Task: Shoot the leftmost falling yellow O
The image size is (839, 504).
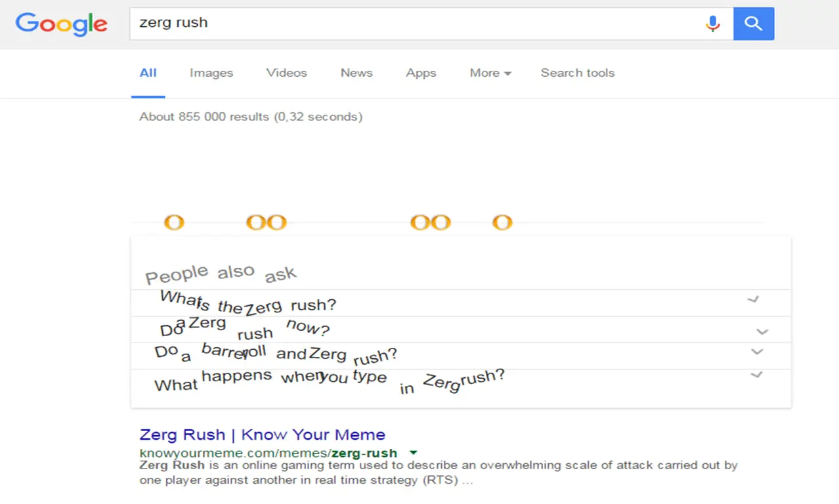Action: [174, 222]
